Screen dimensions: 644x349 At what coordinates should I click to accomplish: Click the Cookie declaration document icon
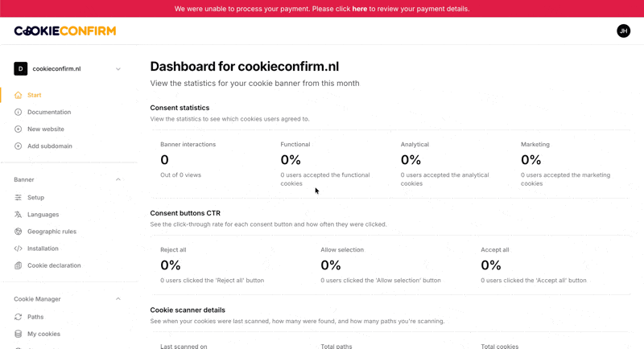click(19, 265)
